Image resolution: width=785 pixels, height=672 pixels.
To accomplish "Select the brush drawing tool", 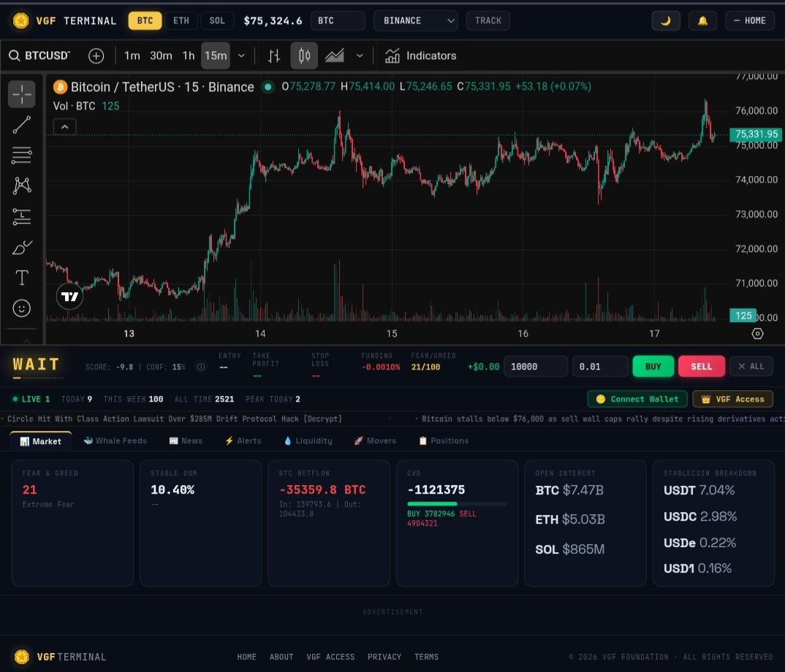I will [21, 247].
